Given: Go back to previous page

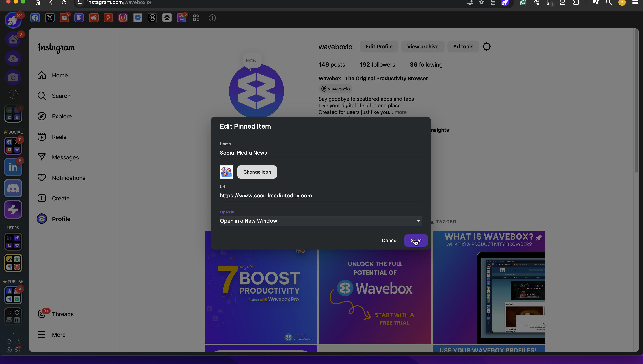Looking at the screenshot, I should click(x=51, y=3).
